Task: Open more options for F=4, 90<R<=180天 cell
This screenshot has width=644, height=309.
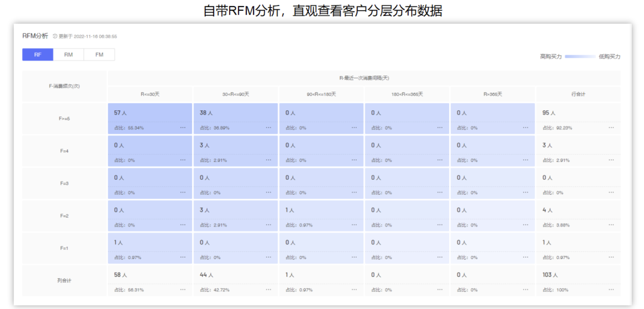Action: pos(354,160)
